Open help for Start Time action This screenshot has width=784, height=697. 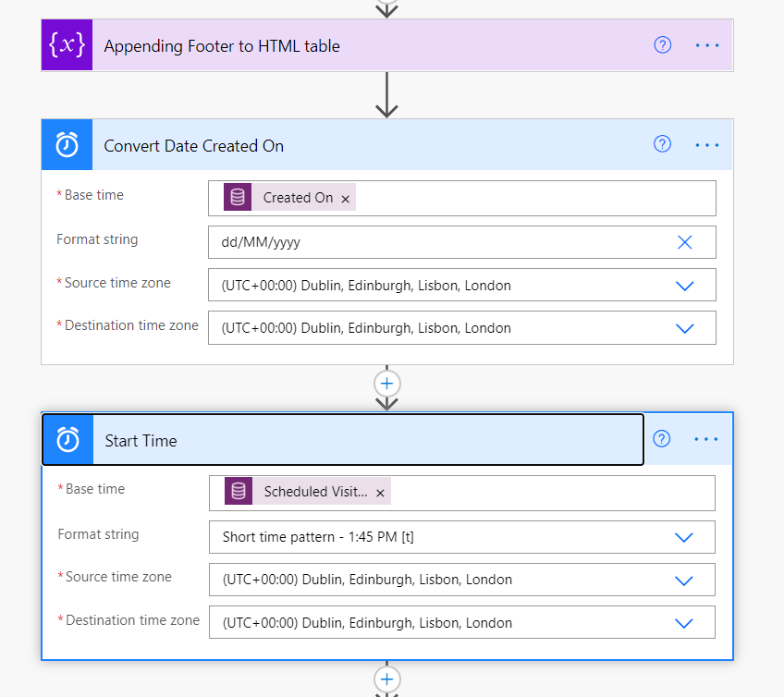(x=662, y=439)
